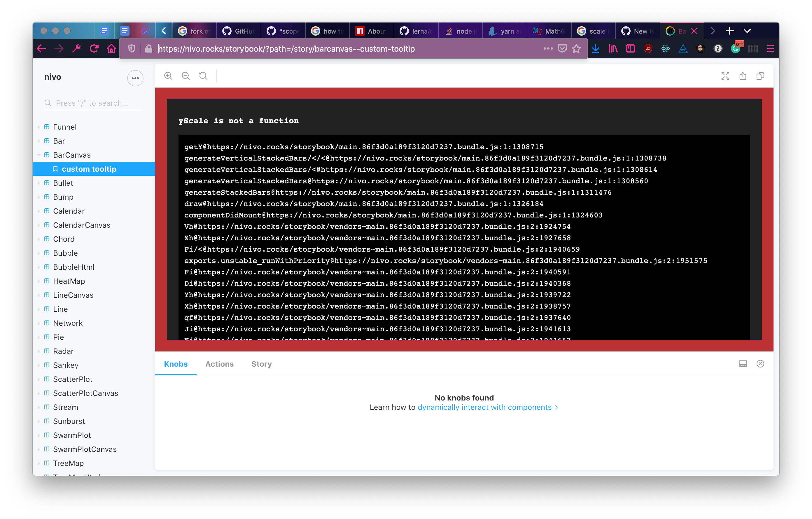The image size is (812, 519).
Task: Open the developer wrench tool
Action: 76,48
